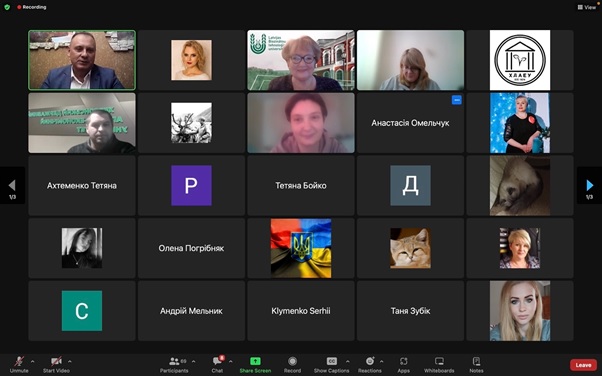Click the blue more-options button on Анастасія Омельчук tile
602x376 pixels.
[456, 100]
